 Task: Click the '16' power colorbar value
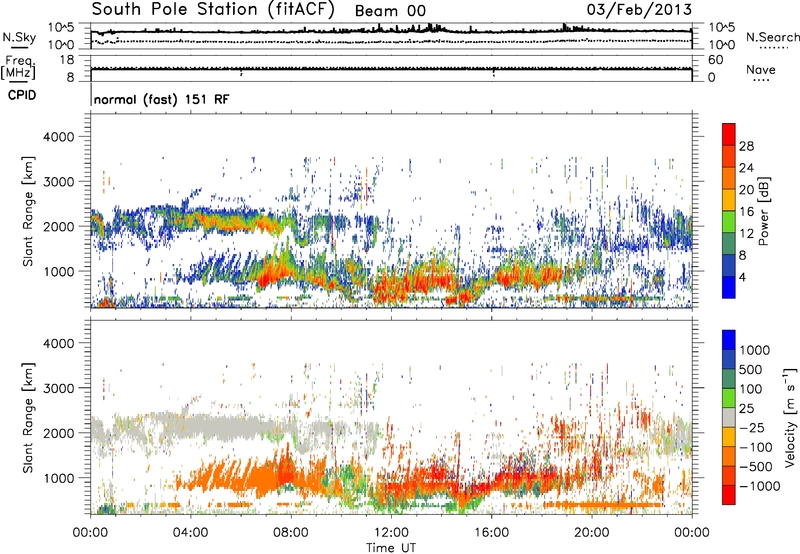[746, 212]
